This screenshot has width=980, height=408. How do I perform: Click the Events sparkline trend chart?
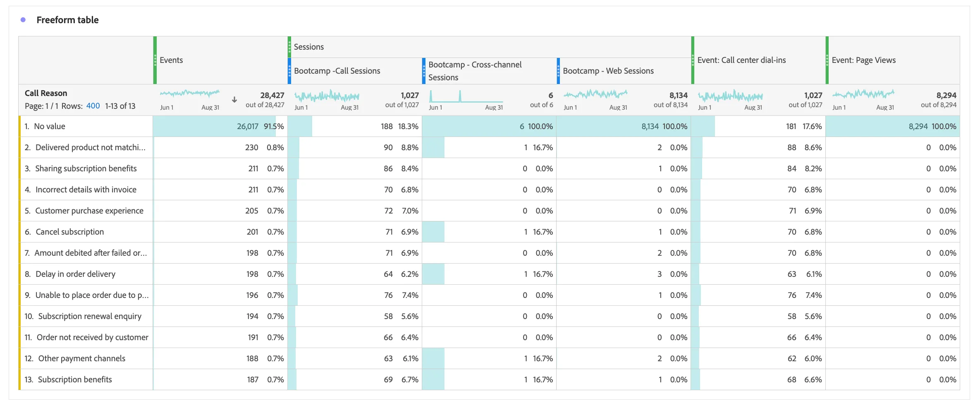[x=190, y=94]
